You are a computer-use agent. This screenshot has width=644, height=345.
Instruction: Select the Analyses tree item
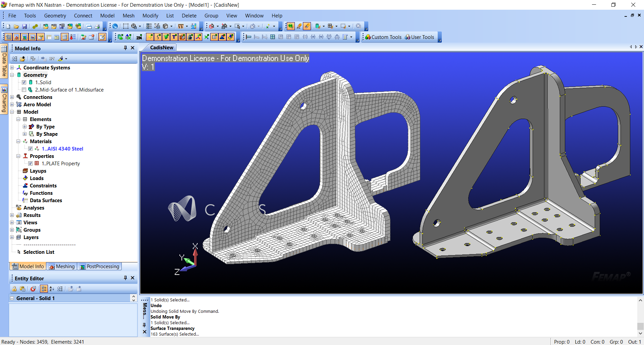[x=34, y=208]
